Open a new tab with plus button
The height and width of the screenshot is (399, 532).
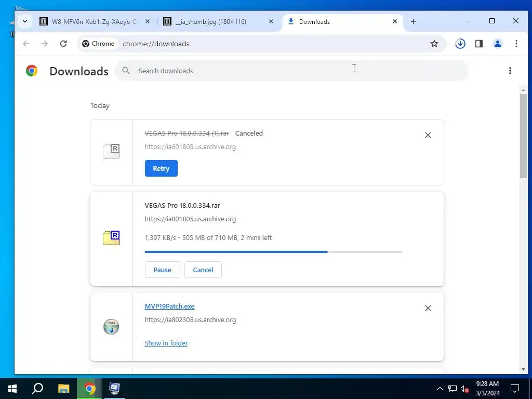pos(413,21)
